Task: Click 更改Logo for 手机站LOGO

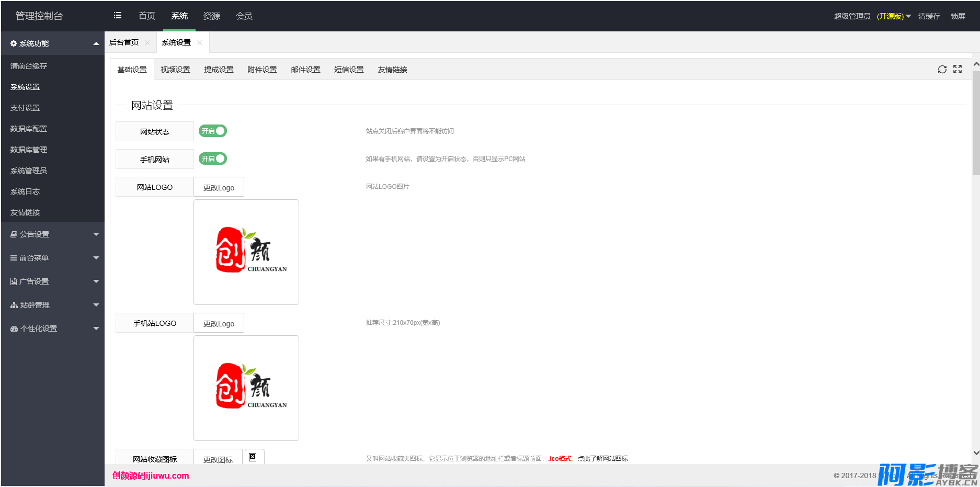Action: (x=219, y=323)
